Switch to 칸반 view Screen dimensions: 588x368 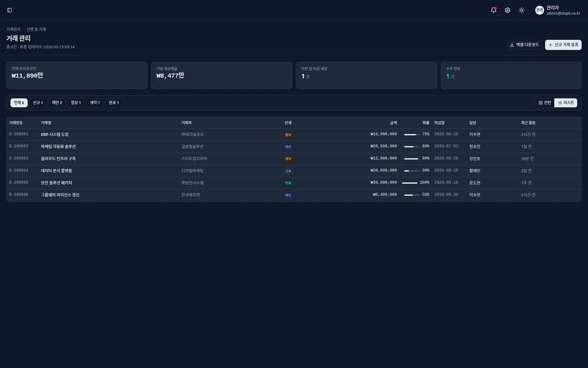(x=545, y=103)
